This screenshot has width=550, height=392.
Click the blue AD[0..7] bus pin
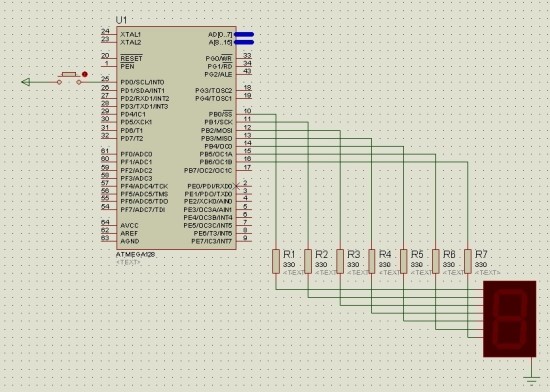click(244, 34)
